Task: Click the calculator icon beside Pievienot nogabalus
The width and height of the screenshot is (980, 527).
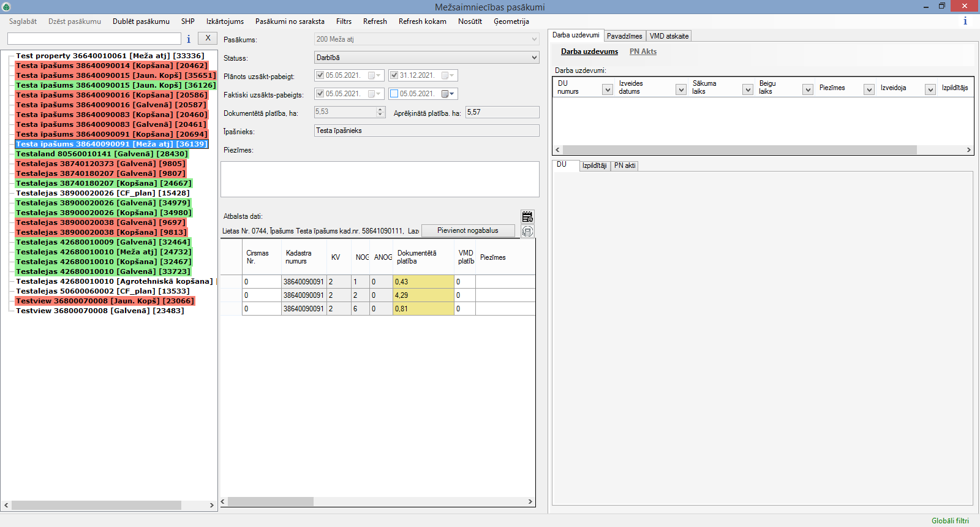Action: coord(527,231)
